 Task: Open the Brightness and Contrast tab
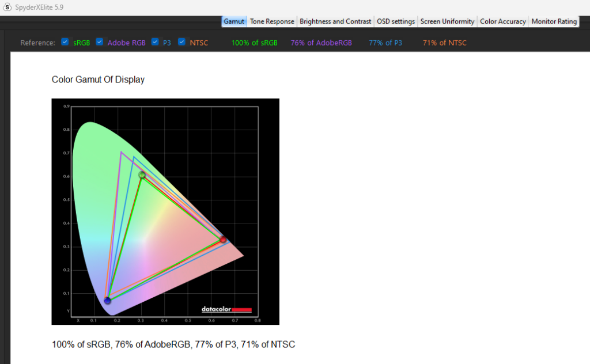click(x=335, y=21)
